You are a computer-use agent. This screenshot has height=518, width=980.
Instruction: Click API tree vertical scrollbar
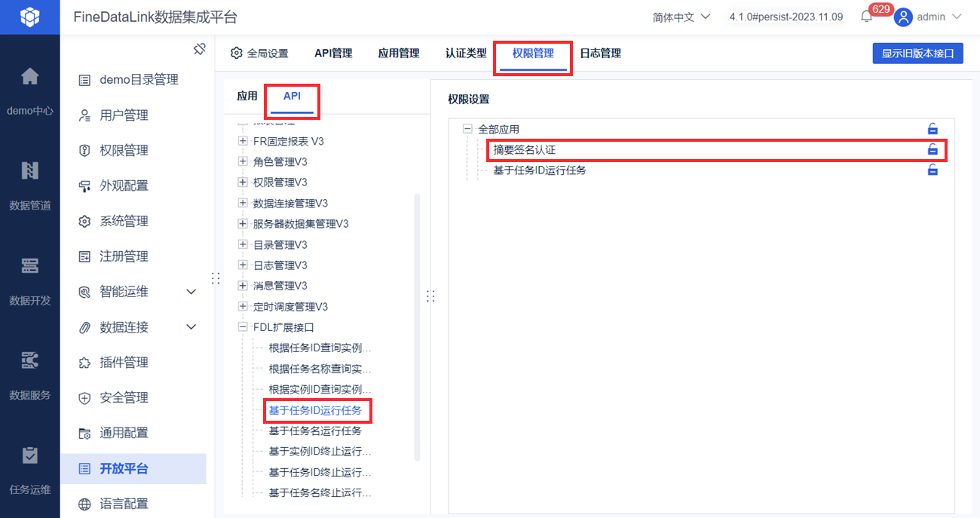[418, 326]
